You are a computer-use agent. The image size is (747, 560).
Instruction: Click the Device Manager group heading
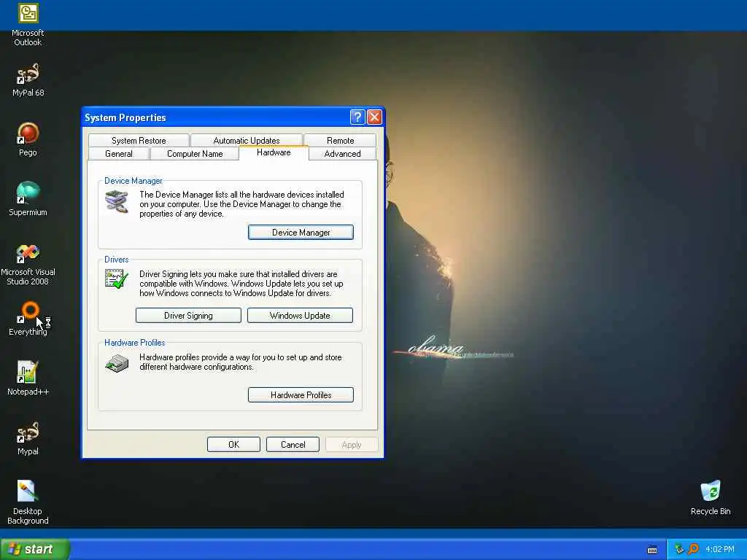[133, 181]
